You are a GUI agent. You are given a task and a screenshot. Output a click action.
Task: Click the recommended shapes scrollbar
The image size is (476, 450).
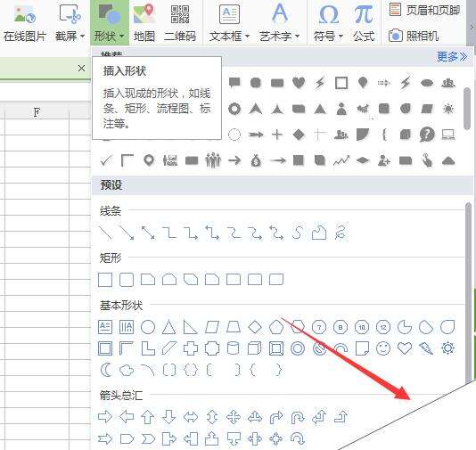(x=467, y=109)
